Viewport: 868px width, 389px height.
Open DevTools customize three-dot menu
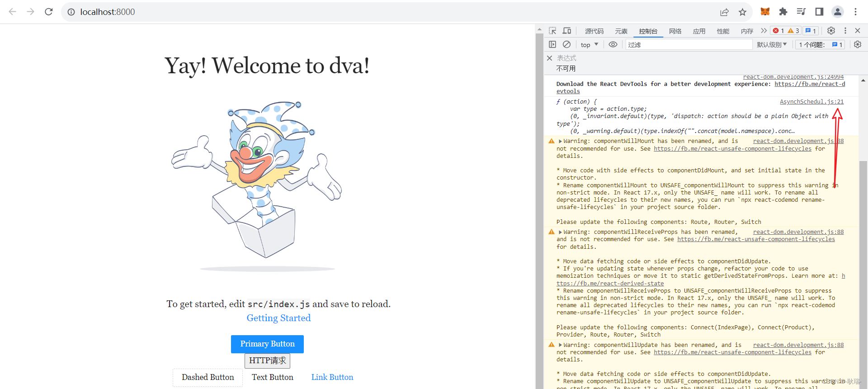pyautogui.click(x=845, y=31)
